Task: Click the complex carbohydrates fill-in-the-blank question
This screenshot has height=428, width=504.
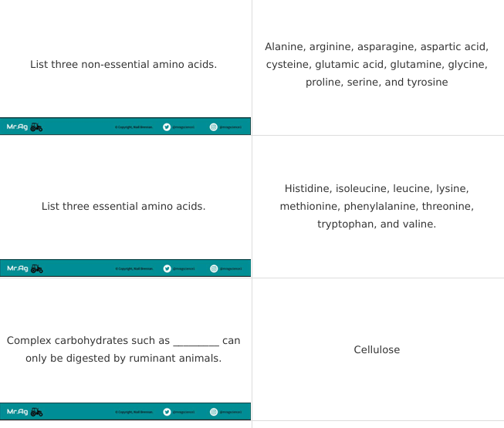Action: 123,349
